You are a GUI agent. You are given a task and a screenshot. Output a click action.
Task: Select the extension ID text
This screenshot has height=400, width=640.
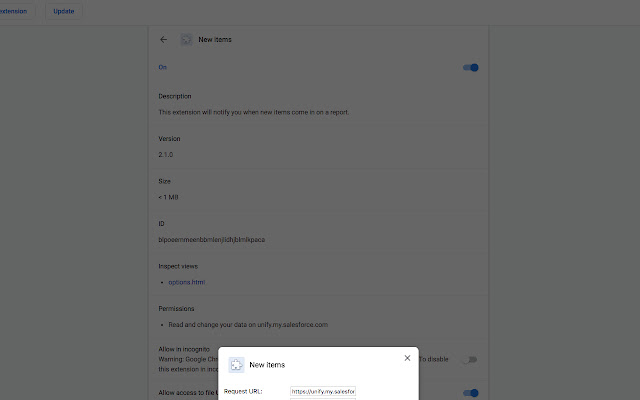pyautogui.click(x=211, y=240)
